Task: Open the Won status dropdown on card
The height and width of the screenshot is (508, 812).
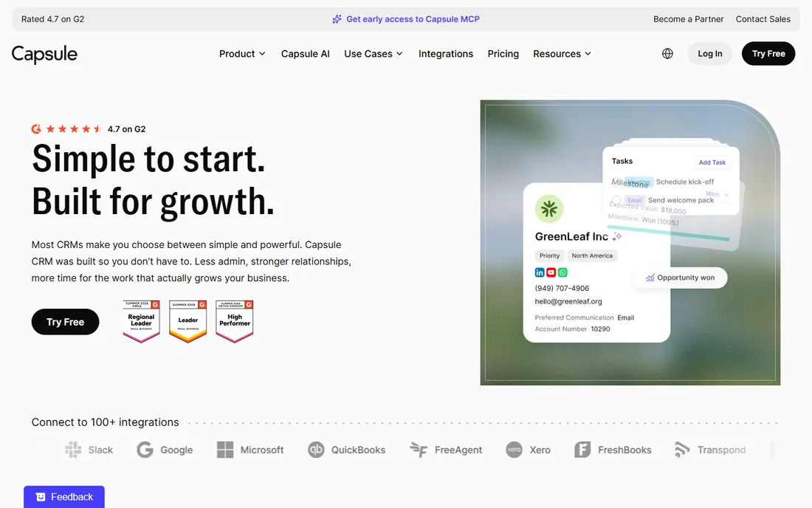Action: [x=718, y=194]
